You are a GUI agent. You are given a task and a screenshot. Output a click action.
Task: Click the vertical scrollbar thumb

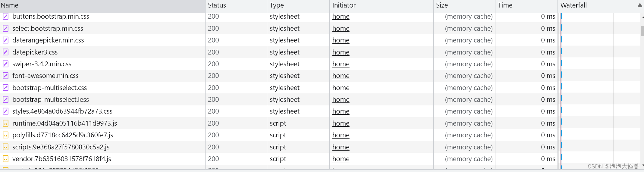[642, 31]
